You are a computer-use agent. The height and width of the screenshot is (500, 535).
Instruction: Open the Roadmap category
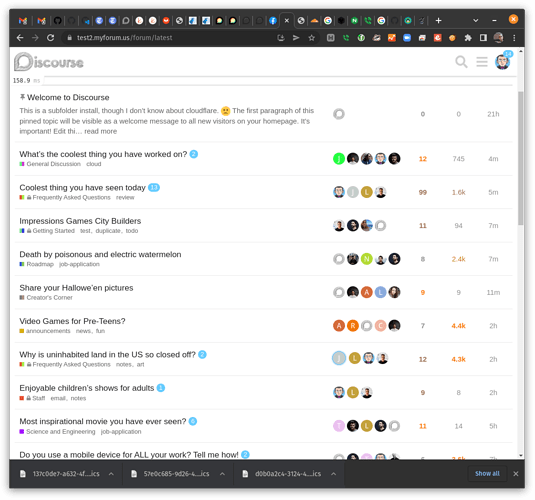[37, 264]
